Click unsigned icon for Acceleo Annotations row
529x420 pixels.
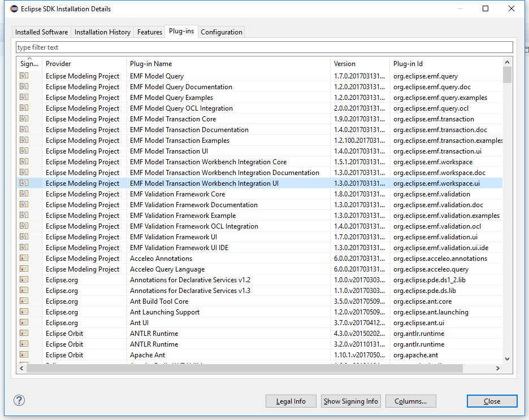click(x=24, y=259)
